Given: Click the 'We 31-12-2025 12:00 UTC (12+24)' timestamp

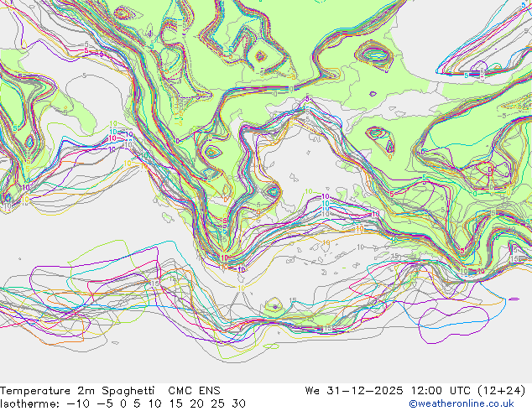Looking at the screenshot, I should tap(415, 391).
